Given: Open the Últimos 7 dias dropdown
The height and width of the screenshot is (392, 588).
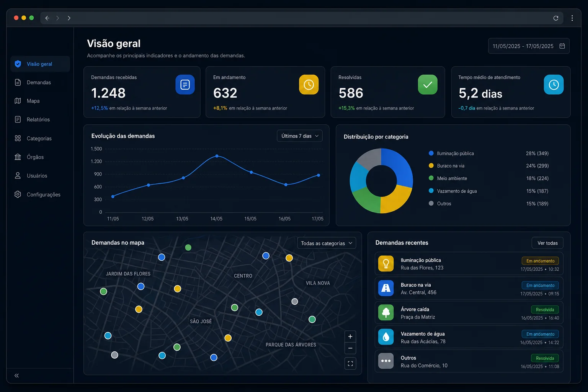Looking at the screenshot, I should point(300,136).
